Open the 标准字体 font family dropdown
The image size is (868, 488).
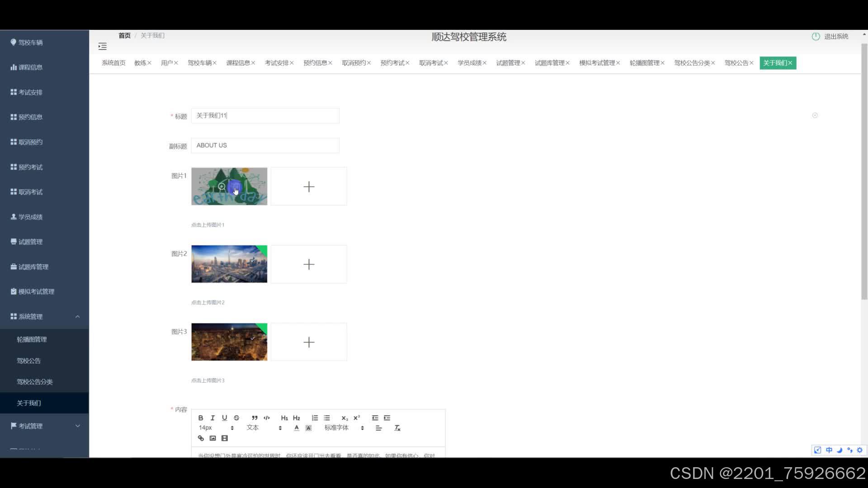tap(344, 428)
